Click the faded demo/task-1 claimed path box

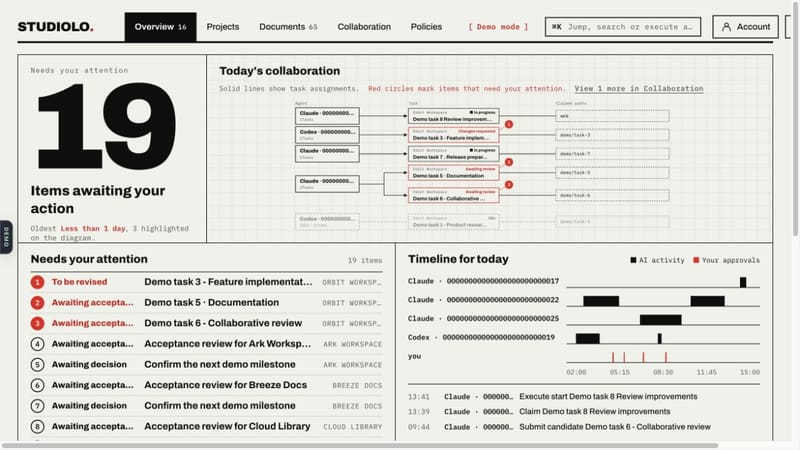612,221
